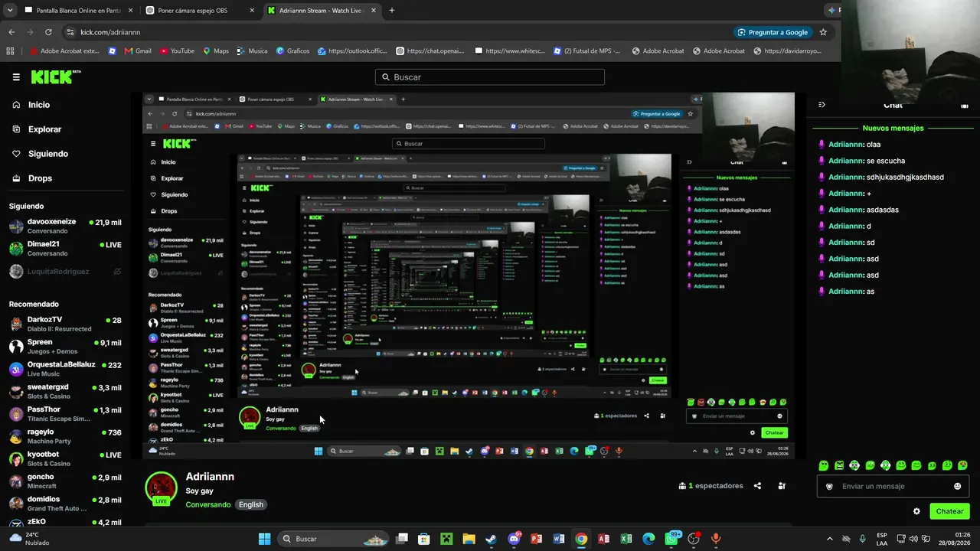
Task: Open rageylo Machine Party channel
Action: [65, 436]
